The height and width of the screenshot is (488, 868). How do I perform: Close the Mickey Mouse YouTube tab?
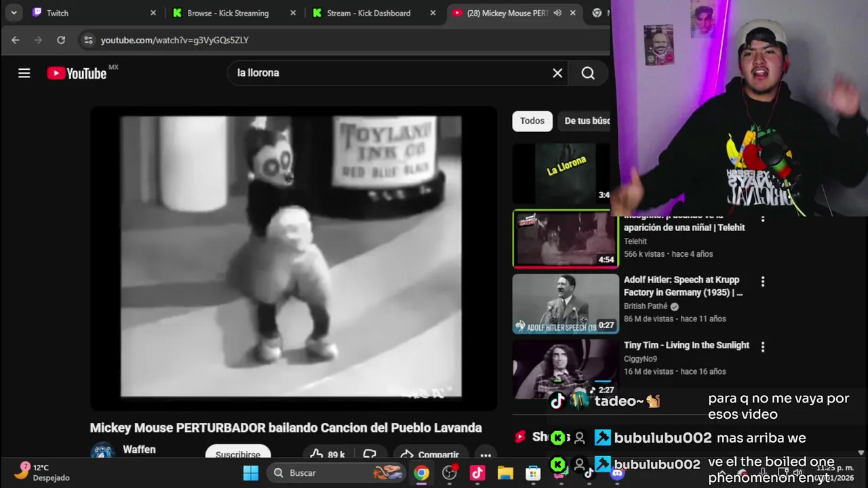[x=573, y=13]
